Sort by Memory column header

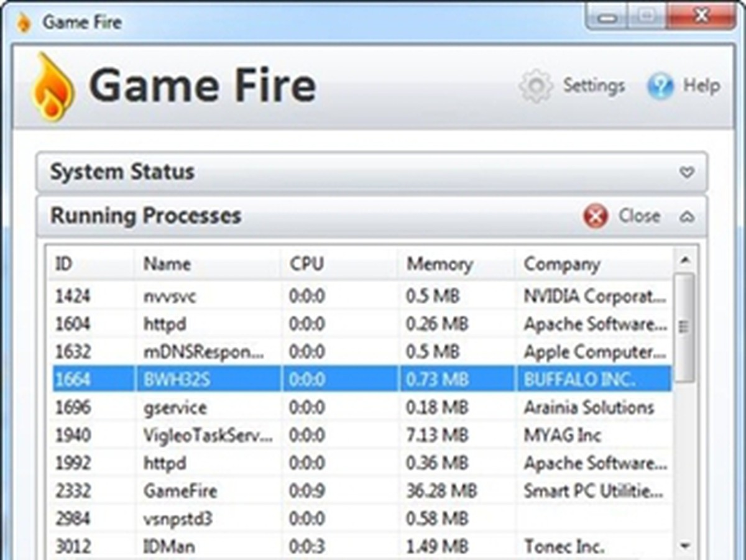coord(457,264)
